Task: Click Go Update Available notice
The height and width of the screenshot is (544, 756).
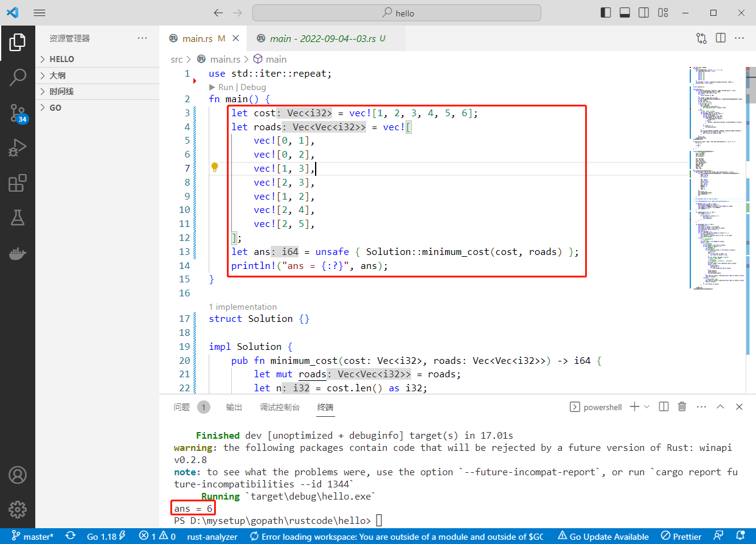Action: click(603, 536)
